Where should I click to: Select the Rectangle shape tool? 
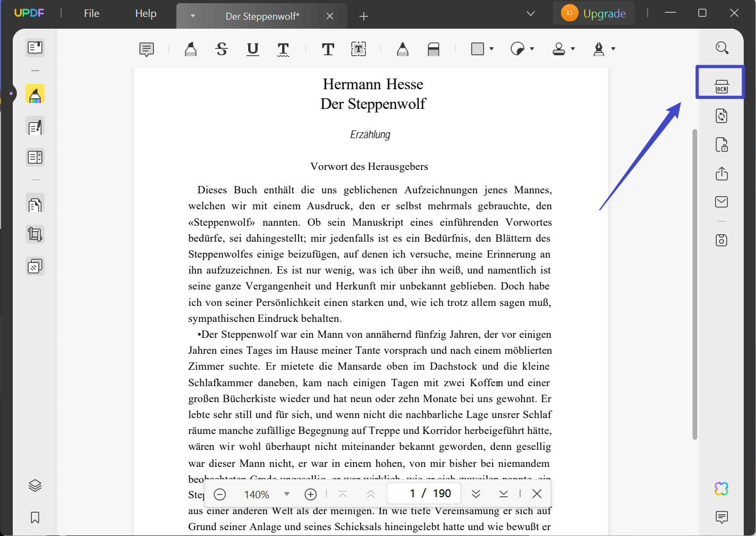click(478, 49)
